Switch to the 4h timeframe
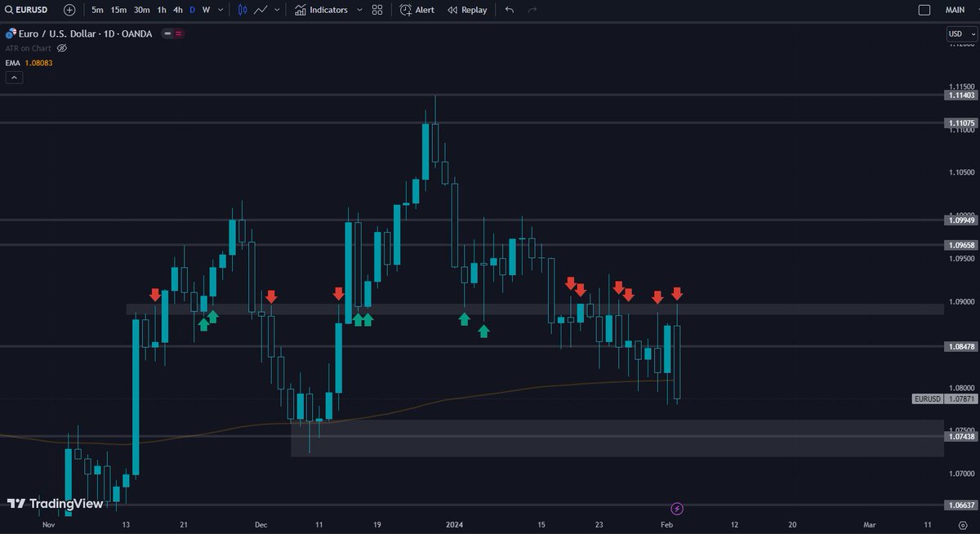 pos(177,10)
